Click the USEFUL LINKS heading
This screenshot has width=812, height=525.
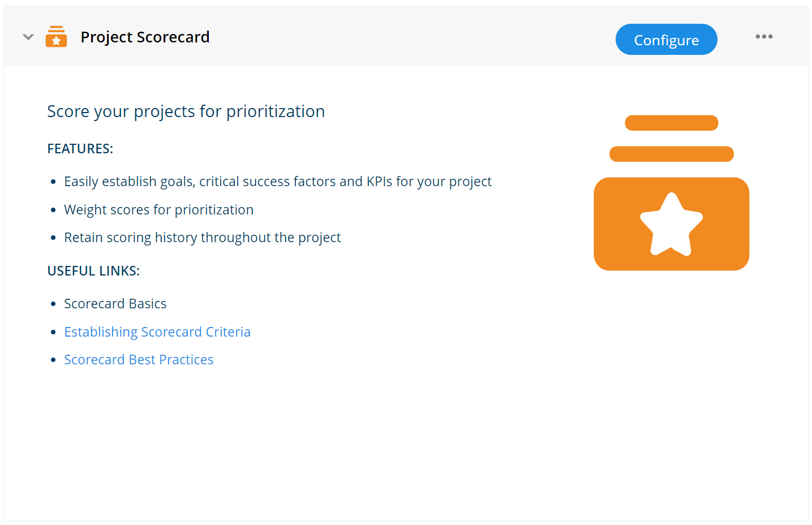tap(93, 270)
